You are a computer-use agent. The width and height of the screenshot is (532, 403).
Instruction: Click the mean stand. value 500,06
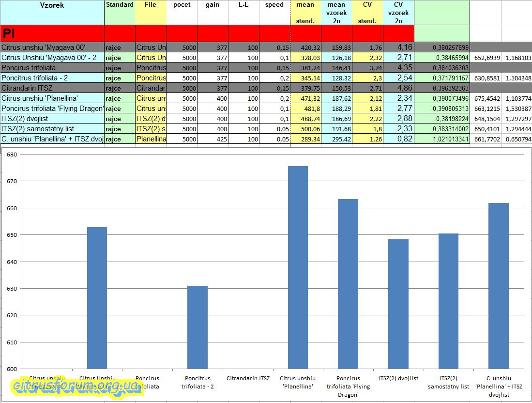pyautogui.click(x=305, y=129)
